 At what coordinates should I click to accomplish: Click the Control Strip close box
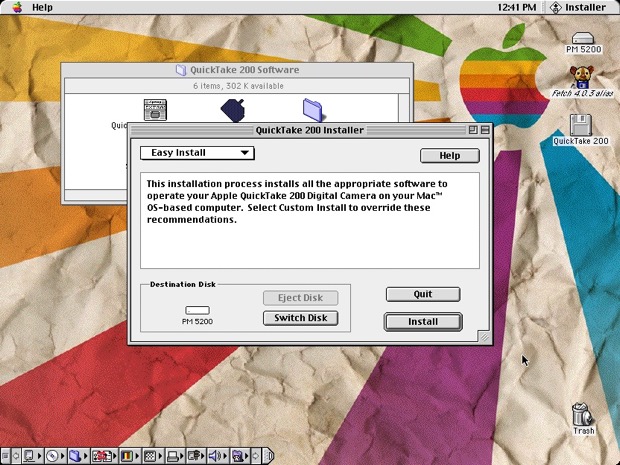click(x=6, y=456)
